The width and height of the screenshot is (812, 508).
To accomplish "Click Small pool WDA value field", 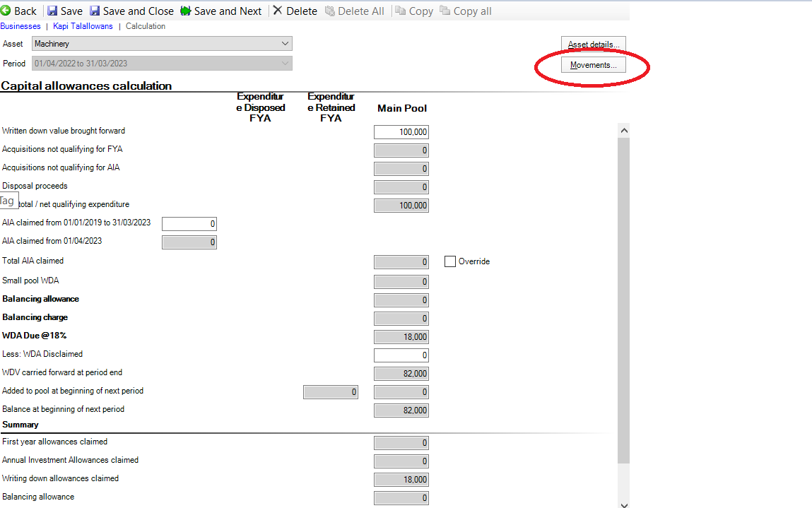I will click(x=401, y=282).
